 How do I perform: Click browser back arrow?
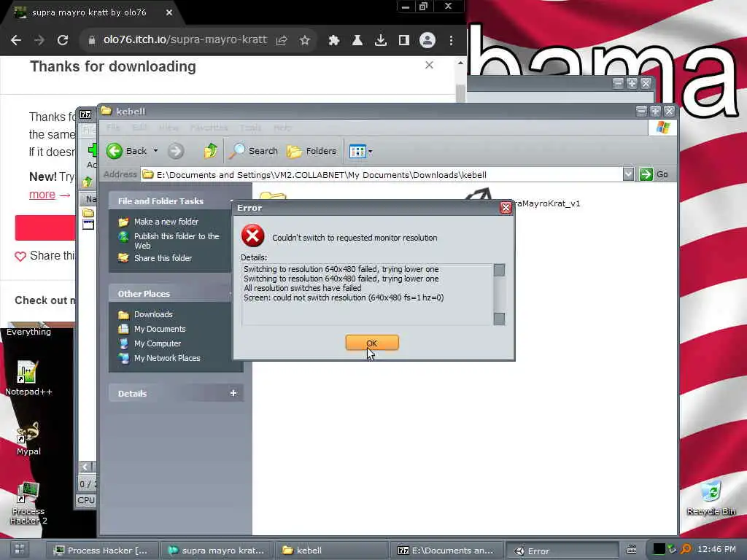coord(16,40)
